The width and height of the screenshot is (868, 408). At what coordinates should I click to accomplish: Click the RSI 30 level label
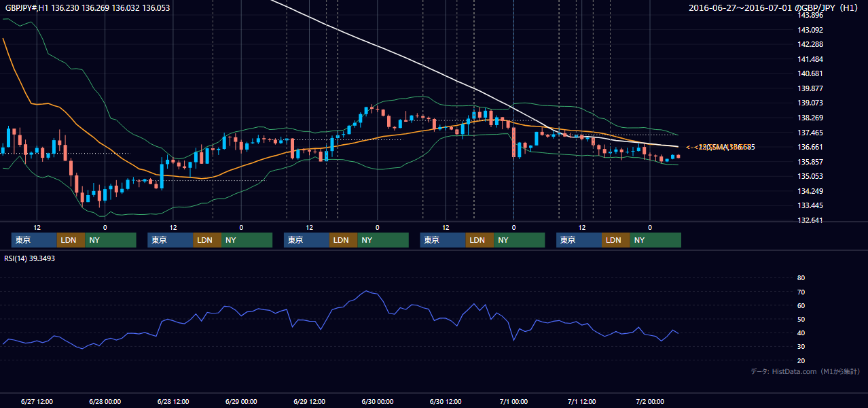(801, 346)
